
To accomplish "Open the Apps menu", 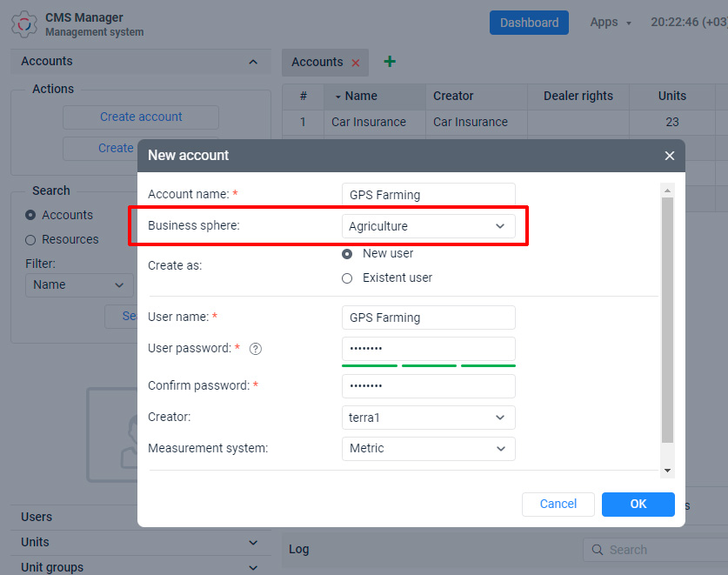I will 610,23.
